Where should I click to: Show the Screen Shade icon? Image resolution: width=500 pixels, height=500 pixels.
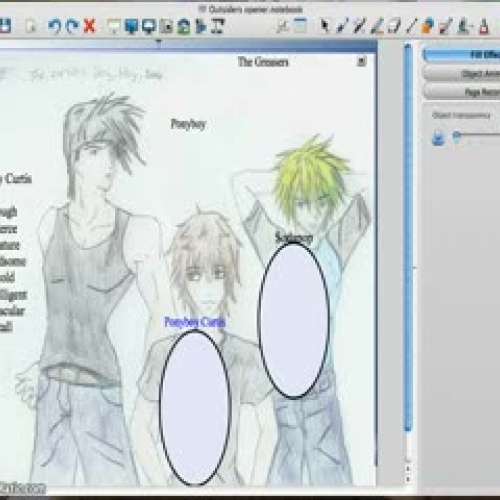(x=114, y=26)
